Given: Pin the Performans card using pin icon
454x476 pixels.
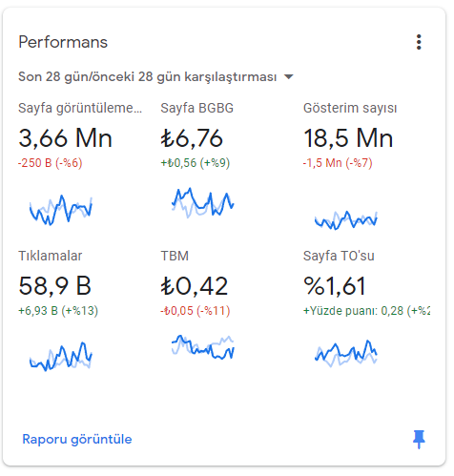Looking at the screenshot, I should 419,439.
